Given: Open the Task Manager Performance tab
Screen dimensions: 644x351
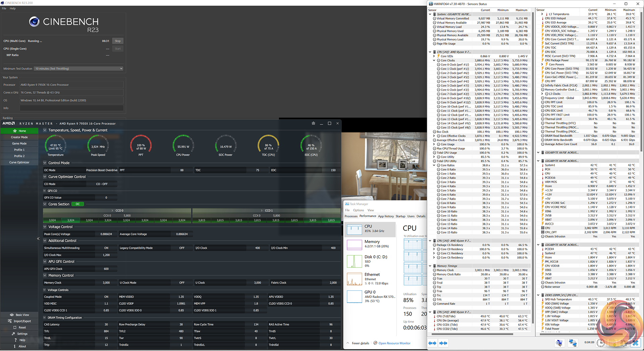Looking at the screenshot, I should [x=368, y=216].
